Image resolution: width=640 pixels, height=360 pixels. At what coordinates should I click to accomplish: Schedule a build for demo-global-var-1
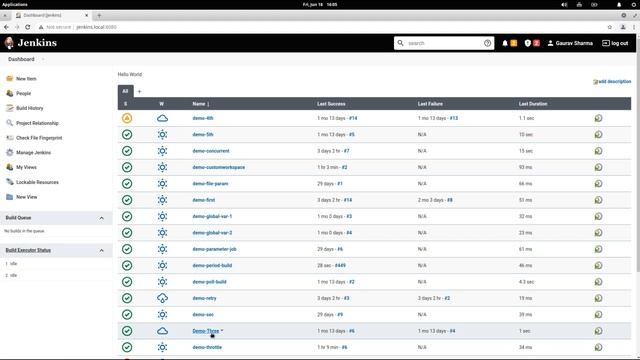[598, 216]
